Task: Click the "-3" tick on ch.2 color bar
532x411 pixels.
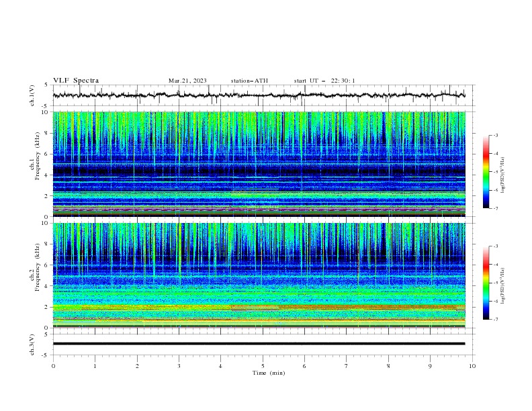Action: (496, 246)
